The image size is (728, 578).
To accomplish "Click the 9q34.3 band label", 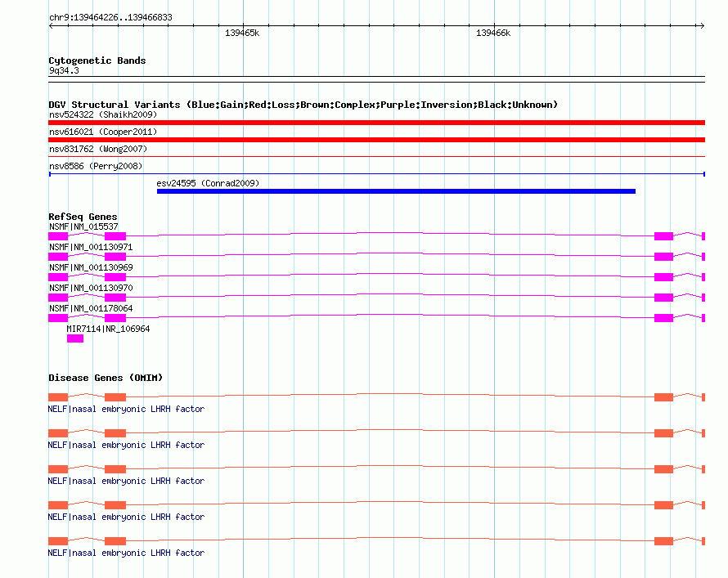I will point(64,70).
